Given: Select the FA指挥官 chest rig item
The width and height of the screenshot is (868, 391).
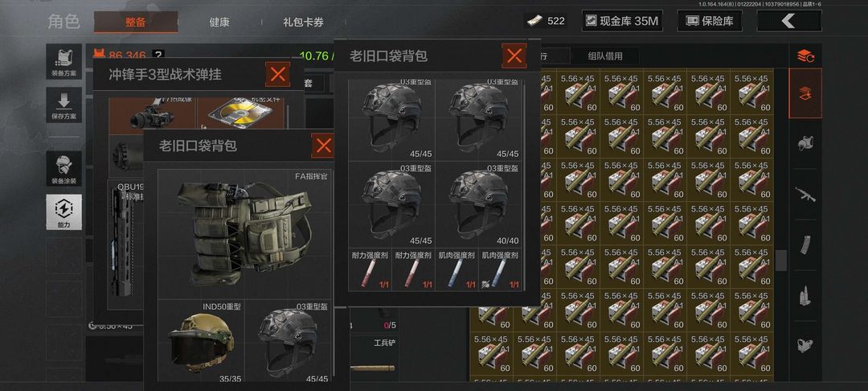Looking at the screenshot, I should point(244,233).
